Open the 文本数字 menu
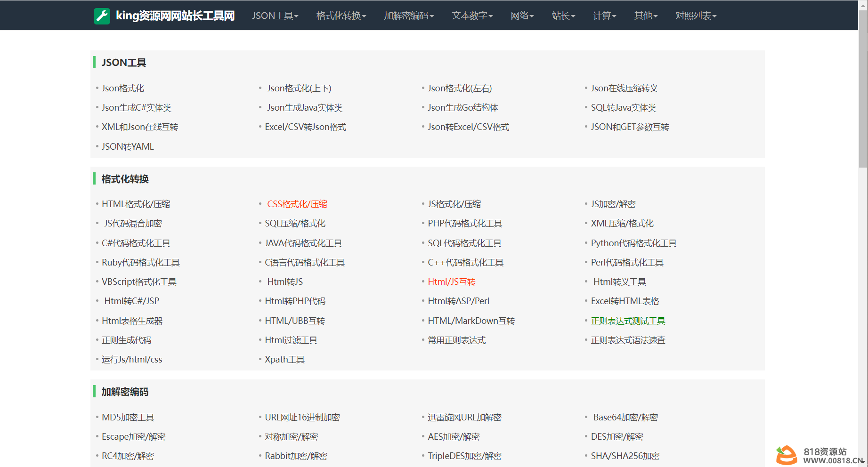The height and width of the screenshot is (467, 868). coord(472,16)
